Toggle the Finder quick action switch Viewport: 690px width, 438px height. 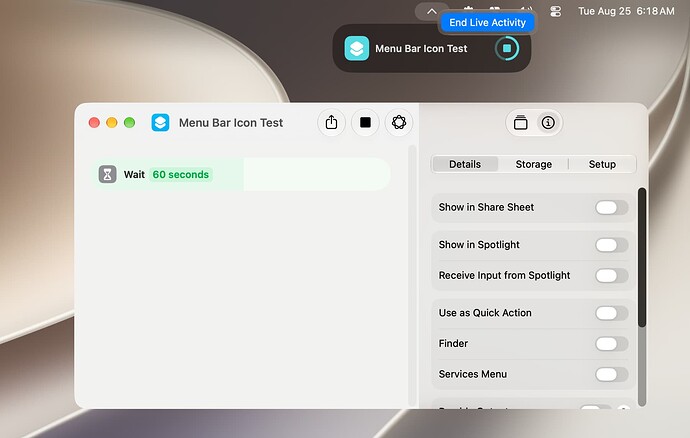point(611,344)
